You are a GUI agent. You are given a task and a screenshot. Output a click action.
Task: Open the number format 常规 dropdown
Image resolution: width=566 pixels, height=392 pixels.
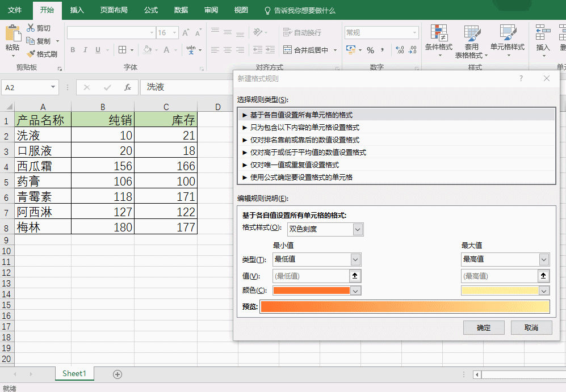414,33
